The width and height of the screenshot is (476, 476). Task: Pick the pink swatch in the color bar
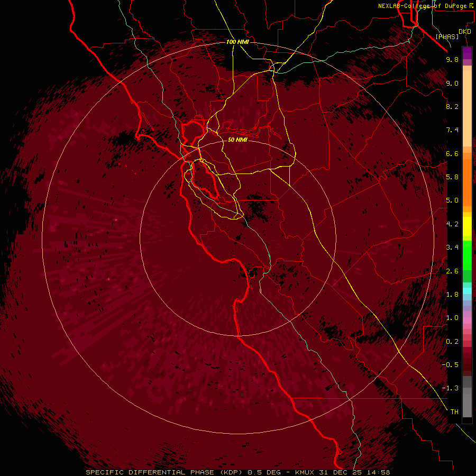coord(467,321)
